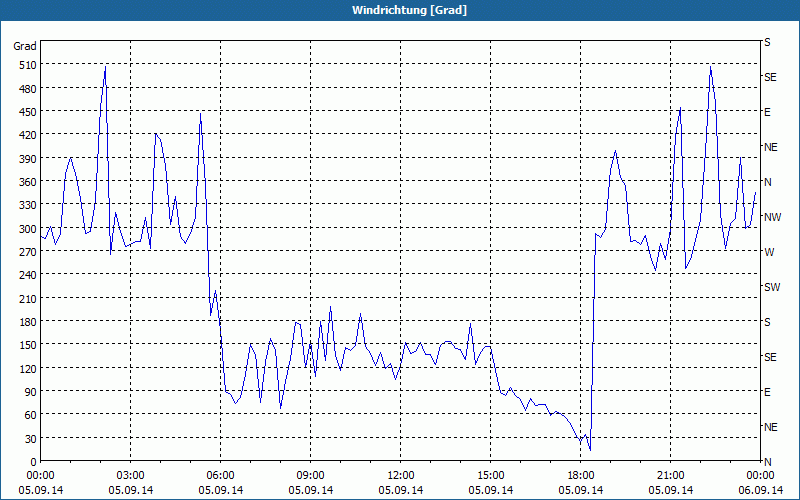Click the 150 value on the y-axis

(28, 345)
